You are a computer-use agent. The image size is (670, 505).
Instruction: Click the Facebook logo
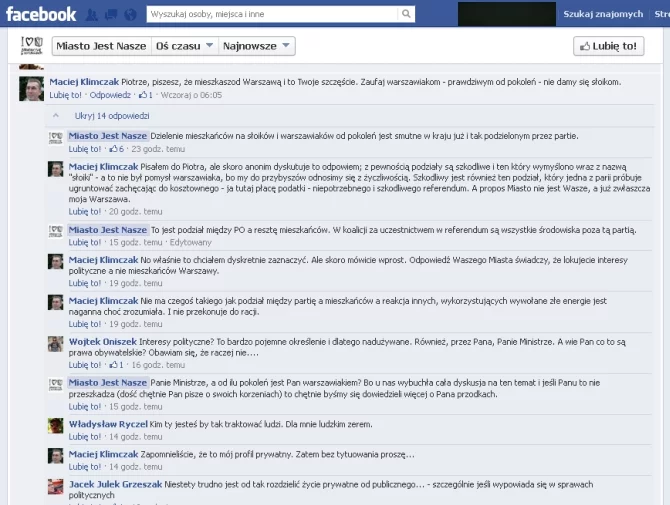(41, 14)
